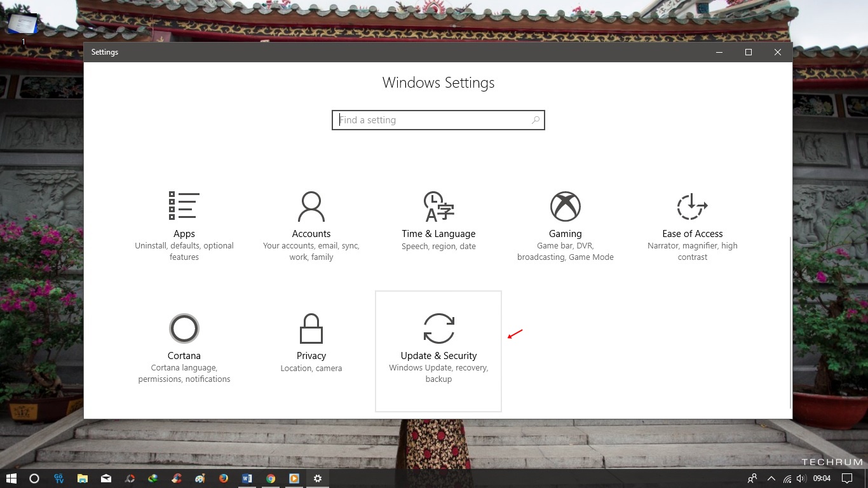This screenshot has height=488, width=868.
Task: Switch to the media player on the taskbar
Action: pos(294,478)
